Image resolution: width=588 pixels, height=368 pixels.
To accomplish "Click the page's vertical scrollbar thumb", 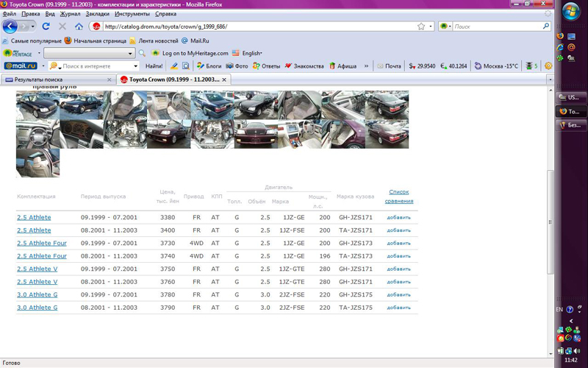I will (x=551, y=221).
